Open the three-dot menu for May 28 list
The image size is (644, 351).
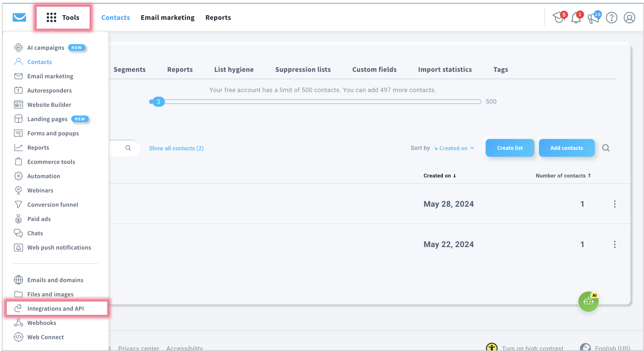[x=615, y=204]
